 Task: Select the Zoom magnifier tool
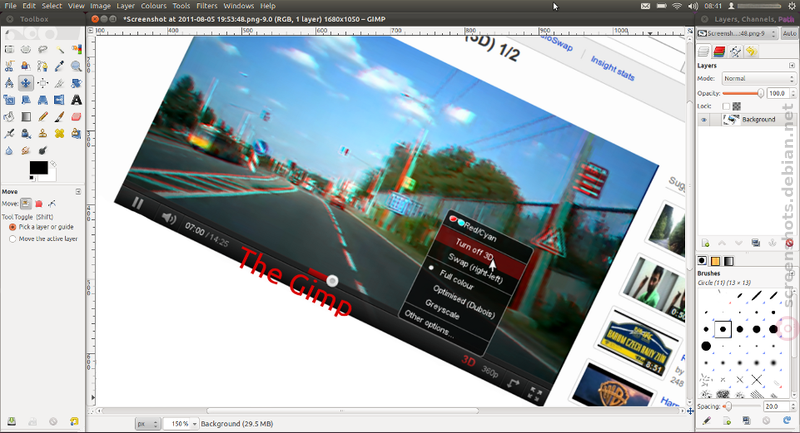pos(76,66)
